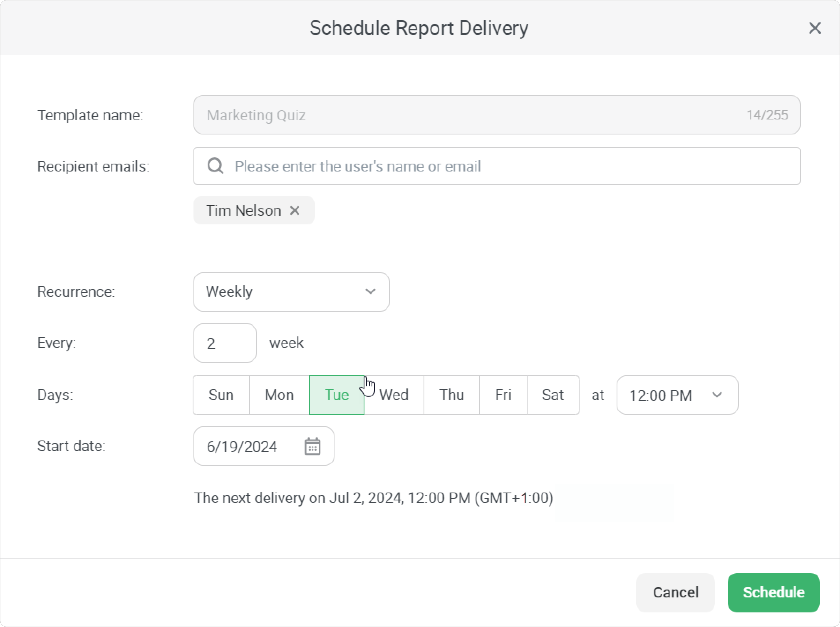The height and width of the screenshot is (627, 840).
Task: Click the Schedule button
Action: [773, 592]
